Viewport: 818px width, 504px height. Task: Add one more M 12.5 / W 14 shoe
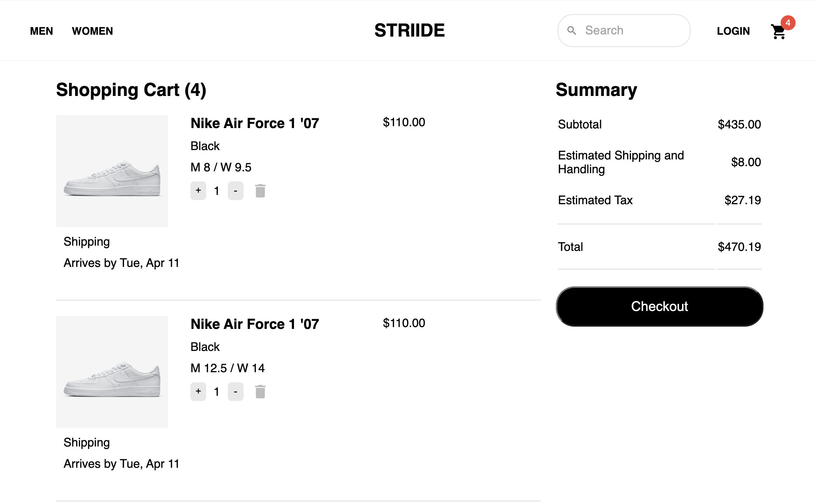click(198, 392)
